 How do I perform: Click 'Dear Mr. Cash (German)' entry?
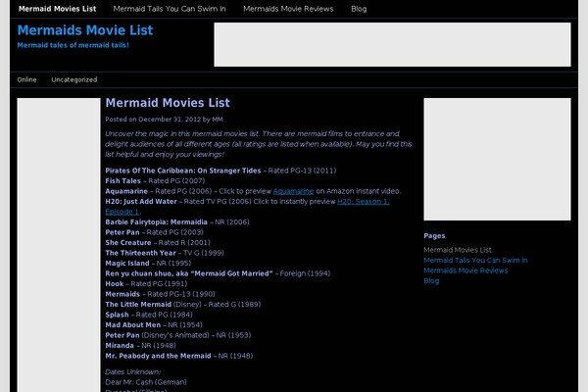coord(146,382)
